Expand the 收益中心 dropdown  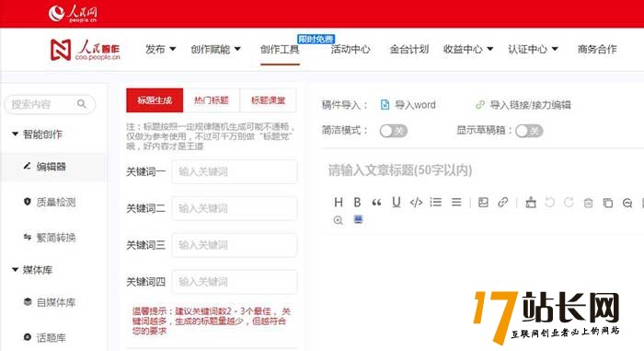(x=467, y=49)
